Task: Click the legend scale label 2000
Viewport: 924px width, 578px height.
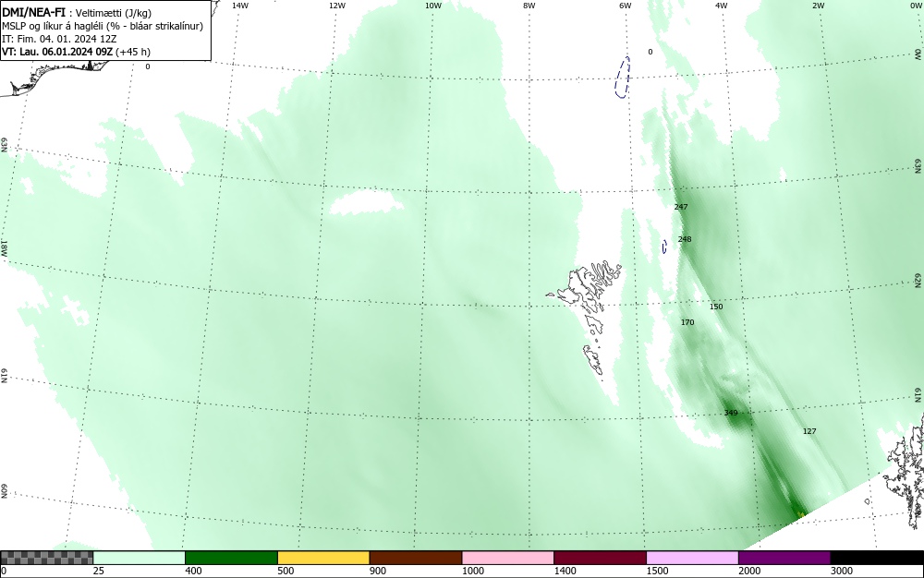Action: pyautogui.click(x=749, y=571)
